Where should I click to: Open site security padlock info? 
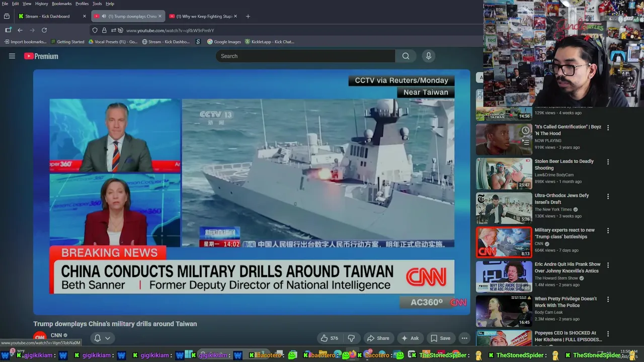pyautogui.click(x=104, y=30)
